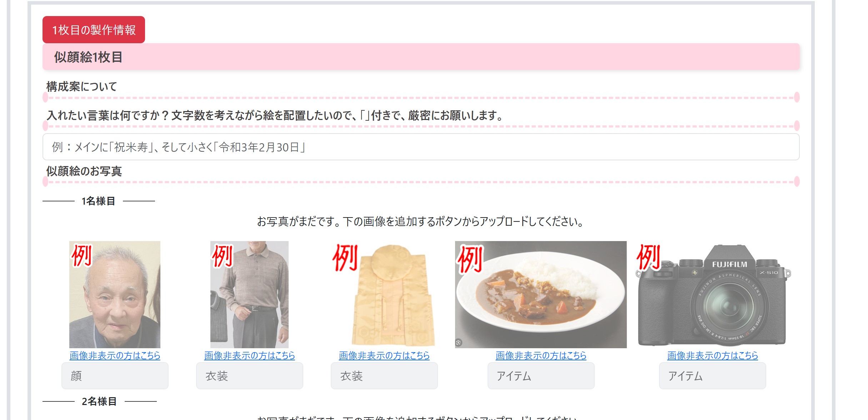
Task: Click the elderly man's face example photo
Action: point(115,294)
